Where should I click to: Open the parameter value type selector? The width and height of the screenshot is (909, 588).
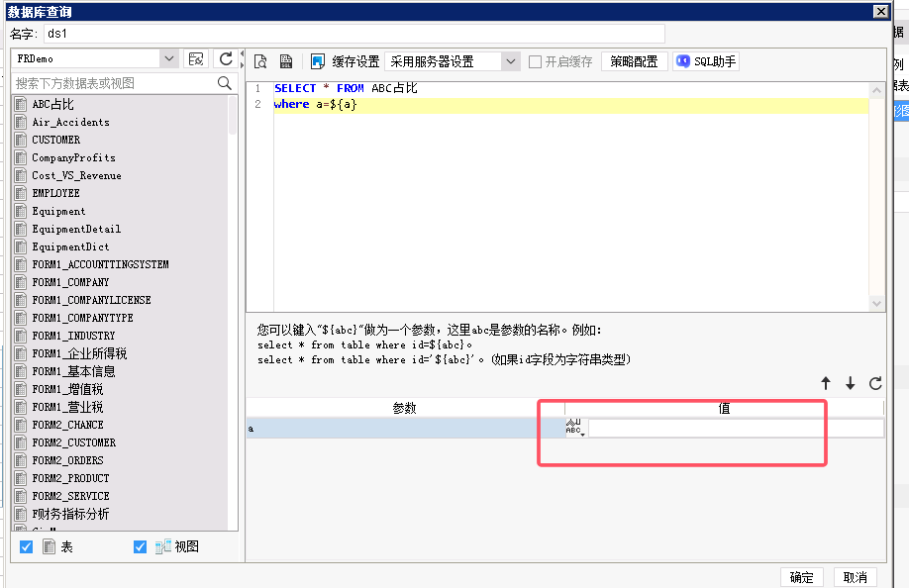(575, 428)
